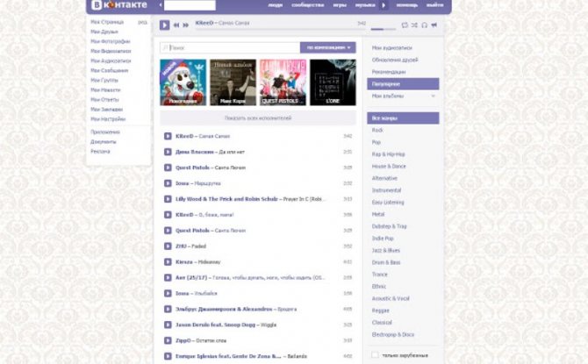Expand the Мои альбомы chevron

coord(434,96)
